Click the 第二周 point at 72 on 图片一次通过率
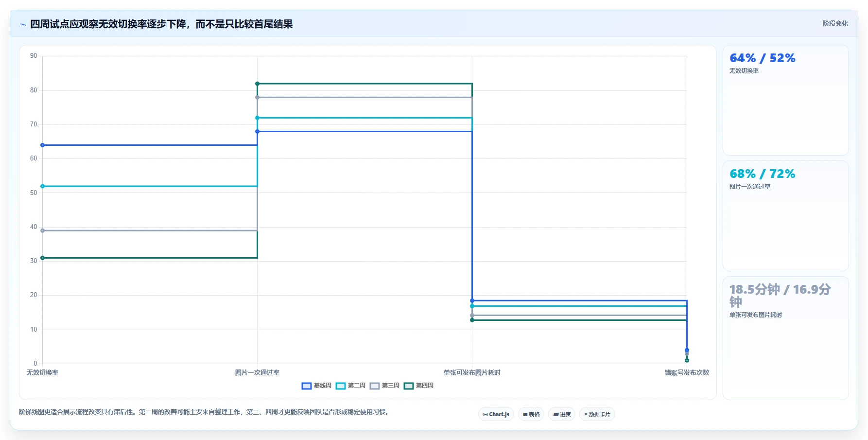Viewport: 868px width, 440px height. coord(258,118)
